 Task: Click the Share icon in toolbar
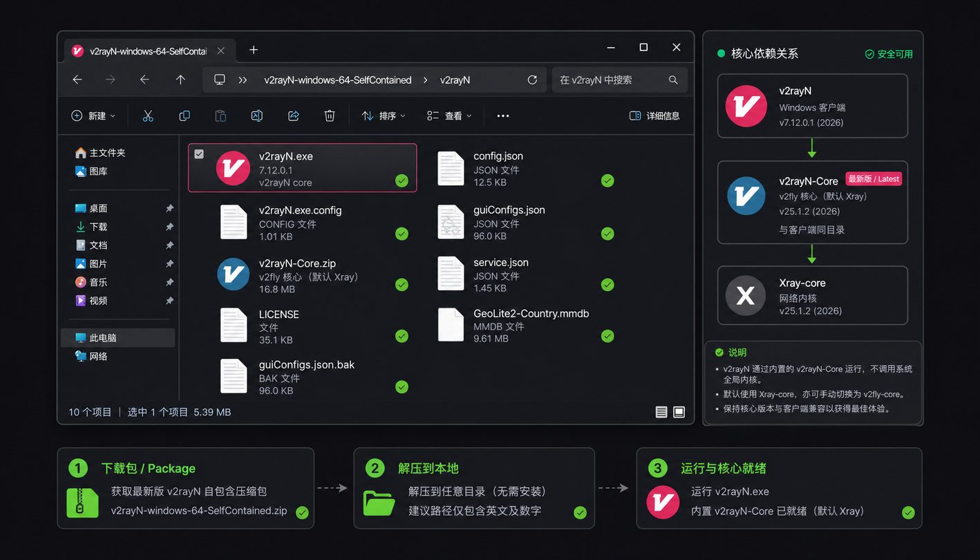(x=293, y=115)
